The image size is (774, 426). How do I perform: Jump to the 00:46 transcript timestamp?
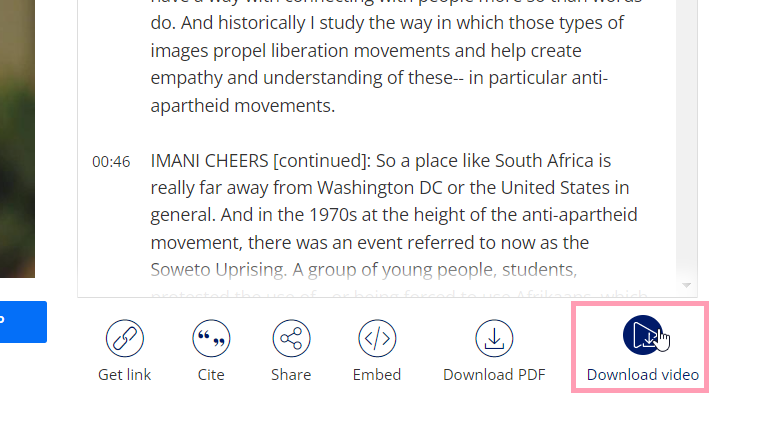click(111, 161)
